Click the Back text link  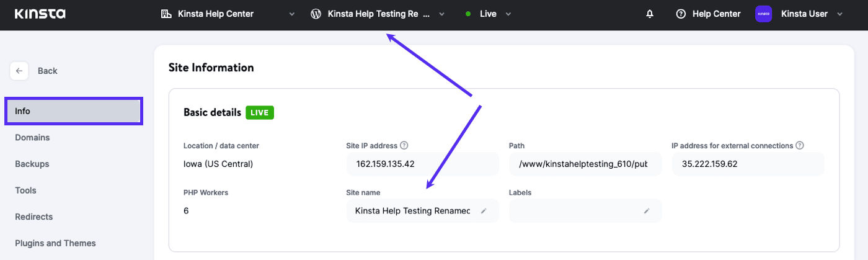pos(48,71)
